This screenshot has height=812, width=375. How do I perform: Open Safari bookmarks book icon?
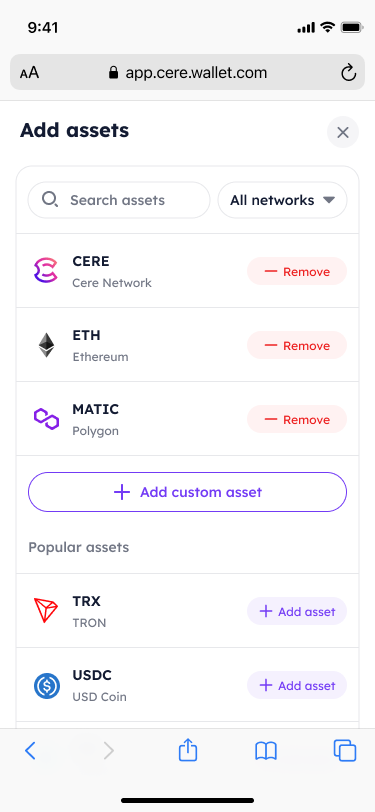[x=266, y=750]
